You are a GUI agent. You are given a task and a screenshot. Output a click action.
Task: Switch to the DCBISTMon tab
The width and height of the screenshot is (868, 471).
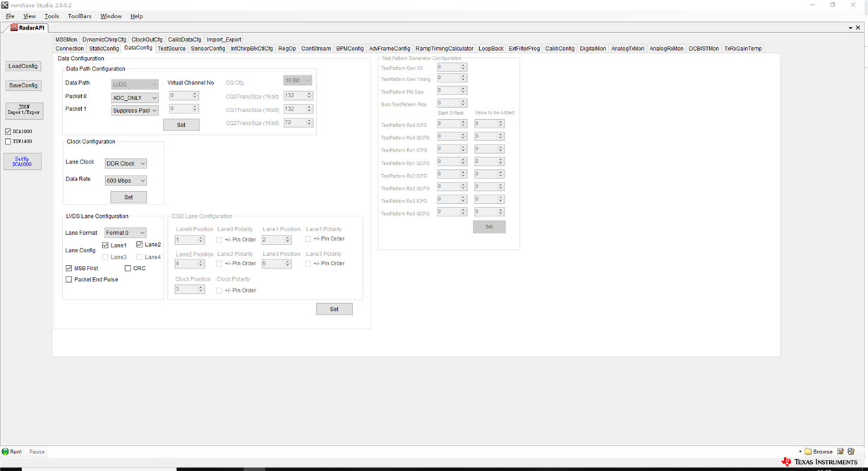point(704,49)
